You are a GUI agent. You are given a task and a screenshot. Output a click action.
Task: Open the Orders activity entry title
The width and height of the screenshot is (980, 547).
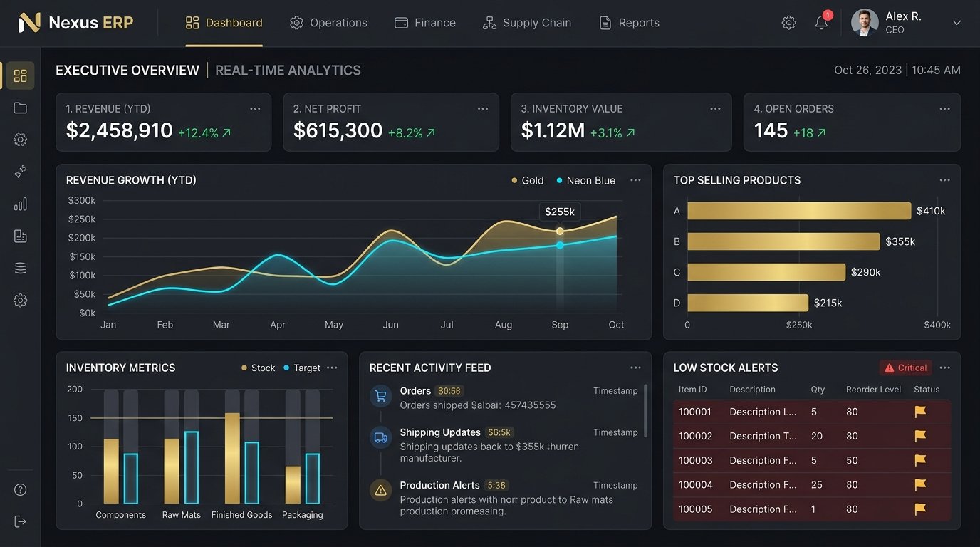click(x=415, y=391)
